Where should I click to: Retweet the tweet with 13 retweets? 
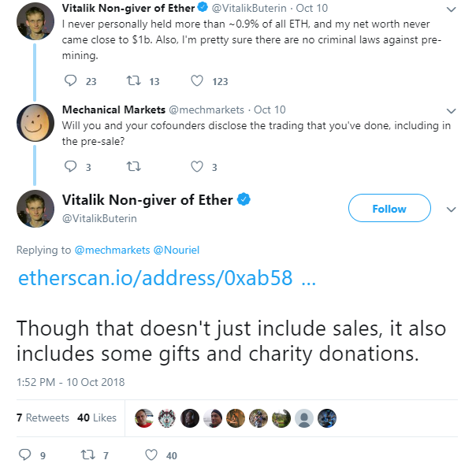click(x=133, y=80)
